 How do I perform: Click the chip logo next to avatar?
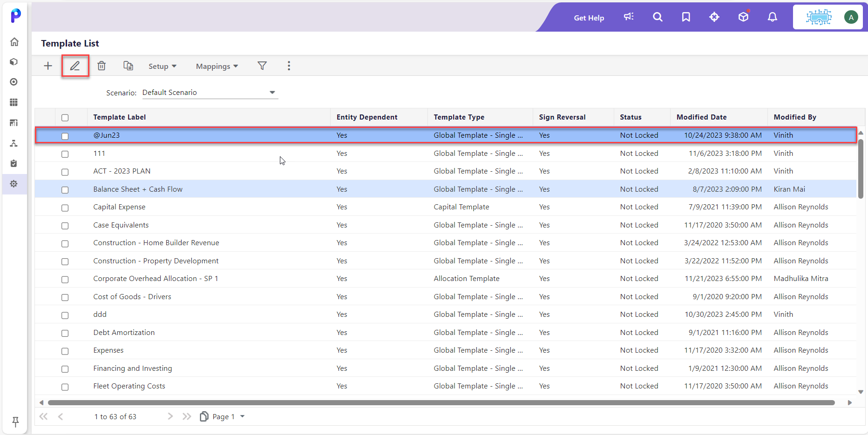[819, 17]
